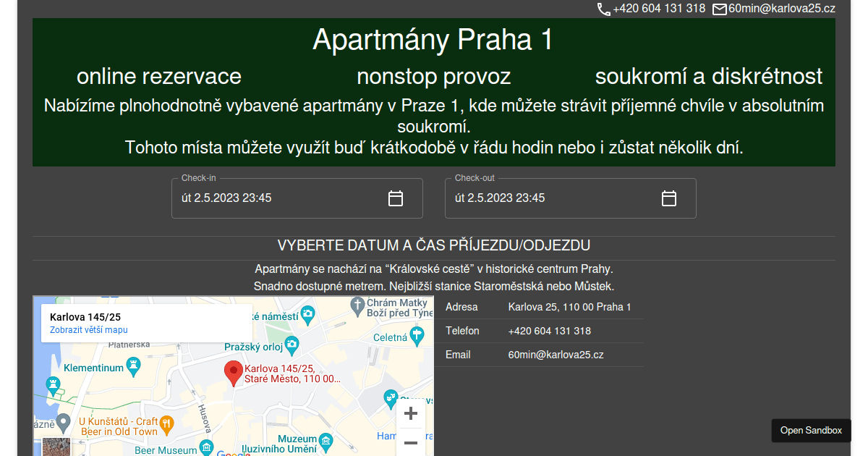Open the 'Zobrazit větší mapu' link

tap(89, 330)
